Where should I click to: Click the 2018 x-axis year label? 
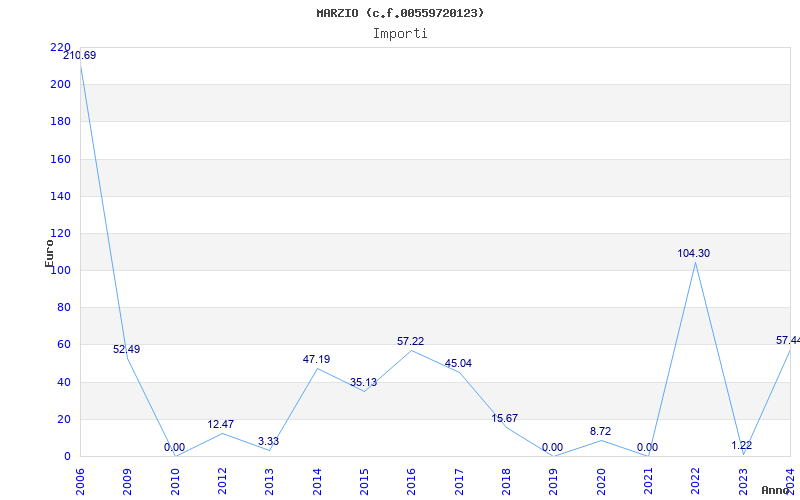click(506, 482)
